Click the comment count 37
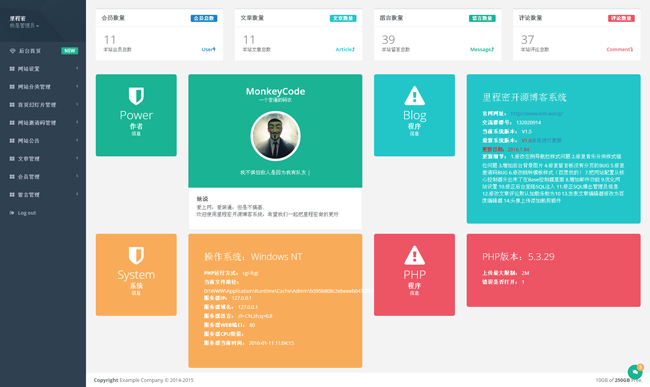 (x=527, y=40)
